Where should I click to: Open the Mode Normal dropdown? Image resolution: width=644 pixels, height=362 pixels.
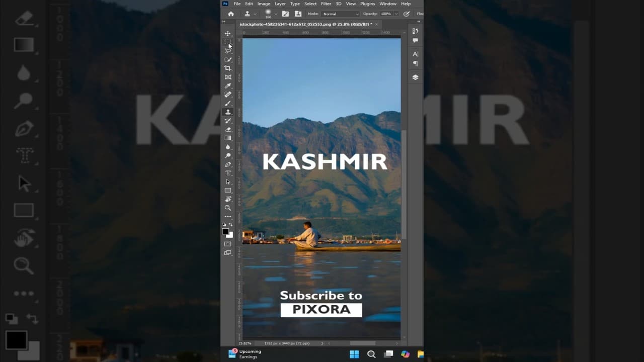click(341, 14)
